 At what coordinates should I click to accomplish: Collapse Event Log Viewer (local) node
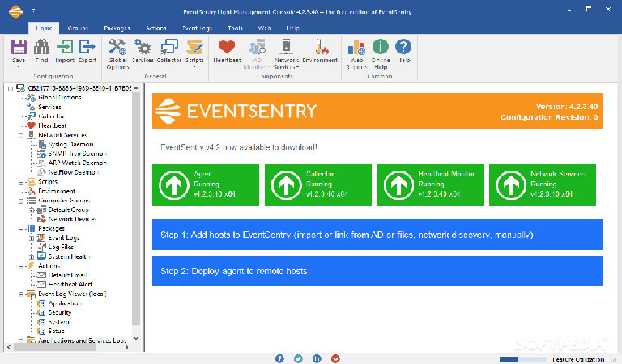(21, 294)
